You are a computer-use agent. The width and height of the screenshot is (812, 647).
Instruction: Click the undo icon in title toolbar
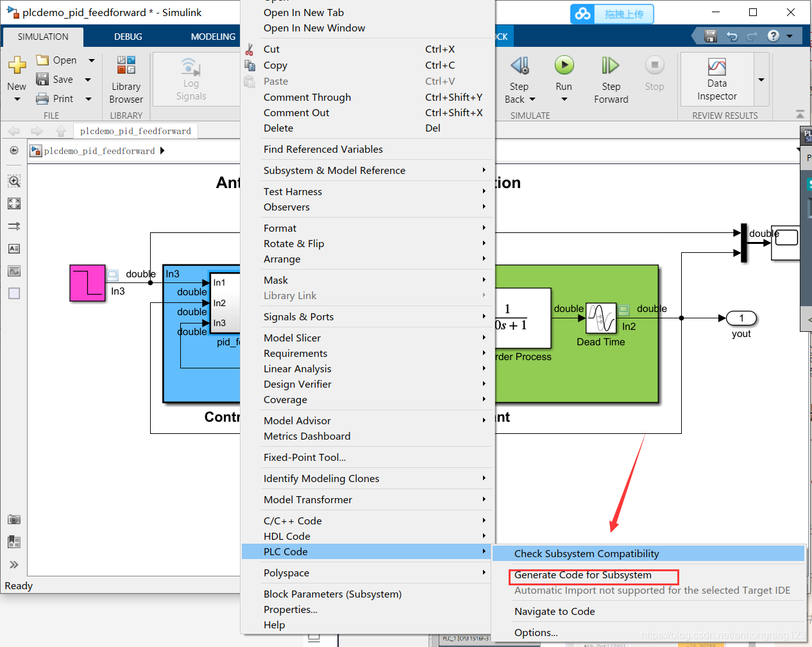click(732, 37)
